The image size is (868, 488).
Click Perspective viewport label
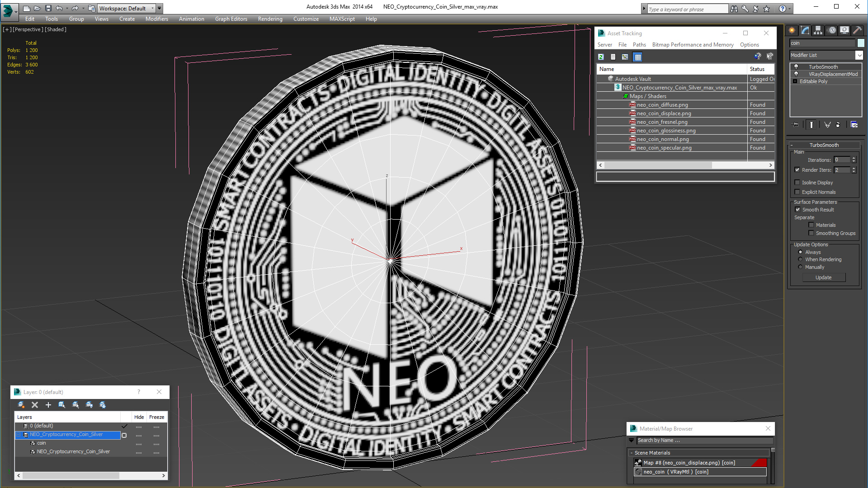point(28,29)
